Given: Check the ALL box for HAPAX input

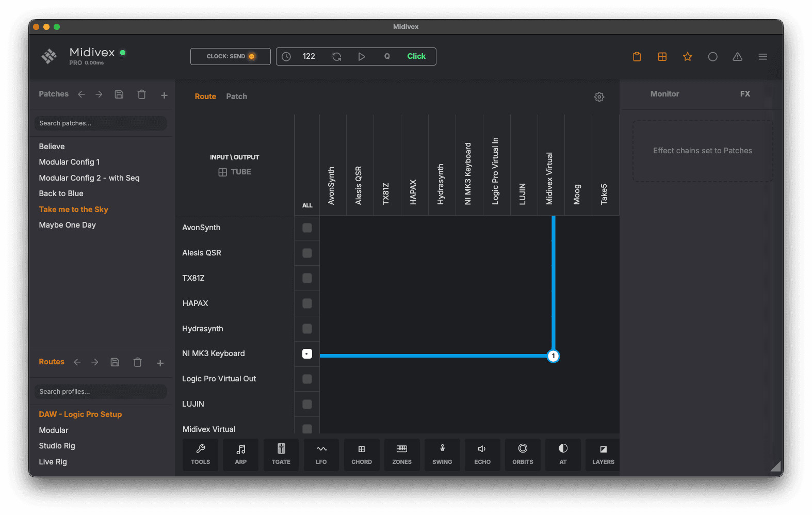Looking at the screenshot, I should [307, 303].
